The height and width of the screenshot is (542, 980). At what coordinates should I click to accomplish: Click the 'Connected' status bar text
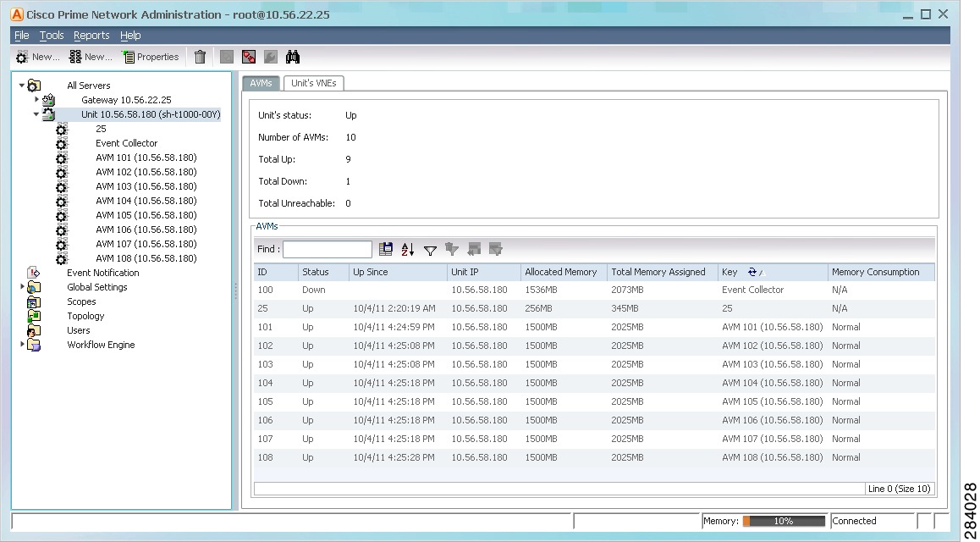(x=855, y=522)
